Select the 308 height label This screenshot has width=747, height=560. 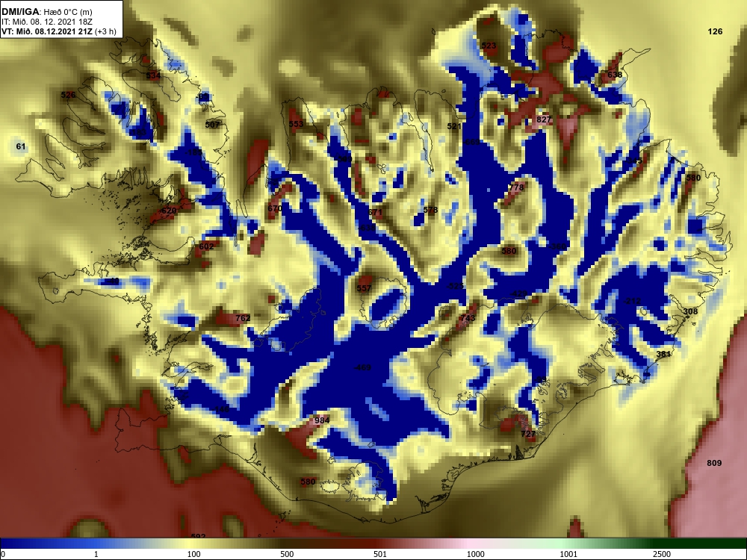[690, 311]
